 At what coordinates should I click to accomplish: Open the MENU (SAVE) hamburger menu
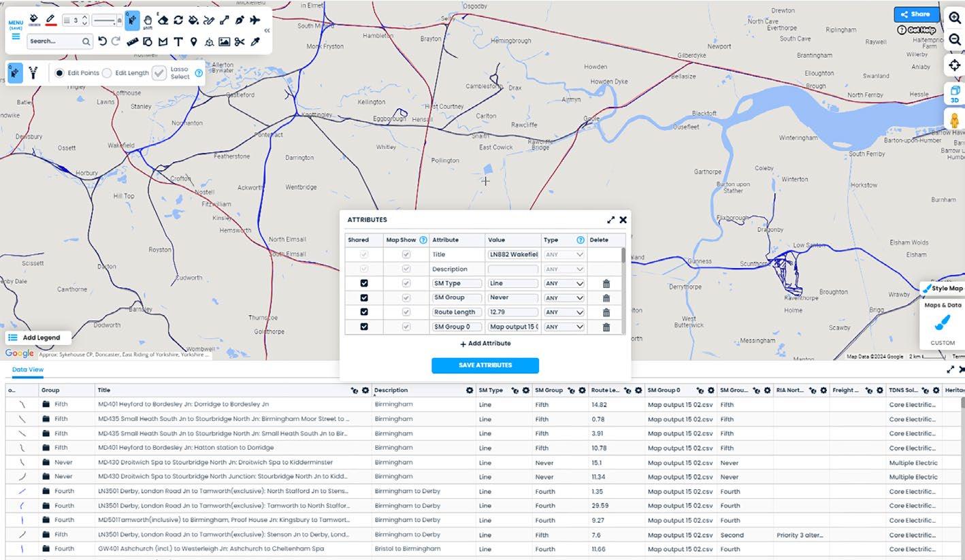[16, 30]
